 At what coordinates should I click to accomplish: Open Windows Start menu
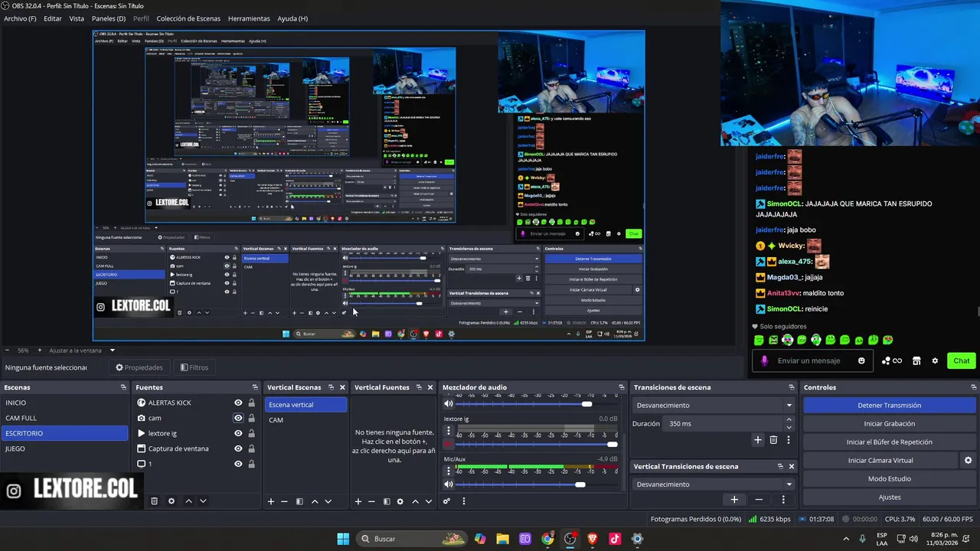coord(343,539)
